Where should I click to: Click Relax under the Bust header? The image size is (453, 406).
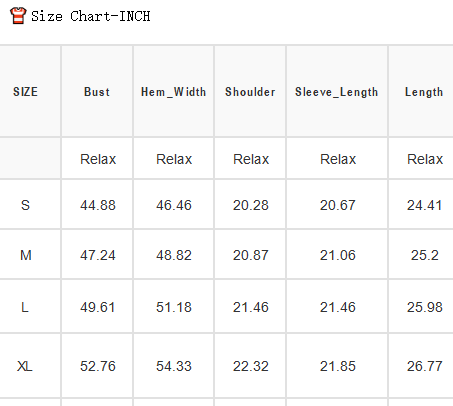[98, 159]
